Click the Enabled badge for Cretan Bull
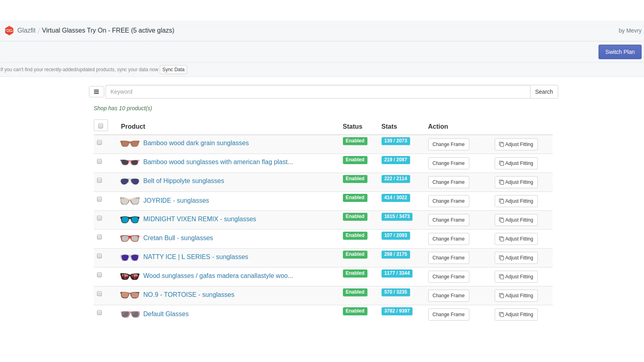The width and height of the screenshot is (644, 362). click(x=355, y=235)
